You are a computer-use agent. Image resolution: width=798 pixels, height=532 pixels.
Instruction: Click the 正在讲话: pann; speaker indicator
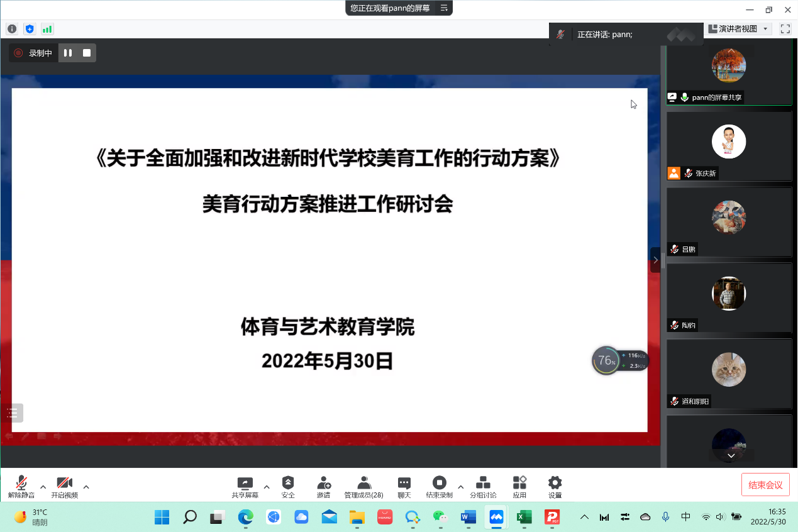coord(605,35)
